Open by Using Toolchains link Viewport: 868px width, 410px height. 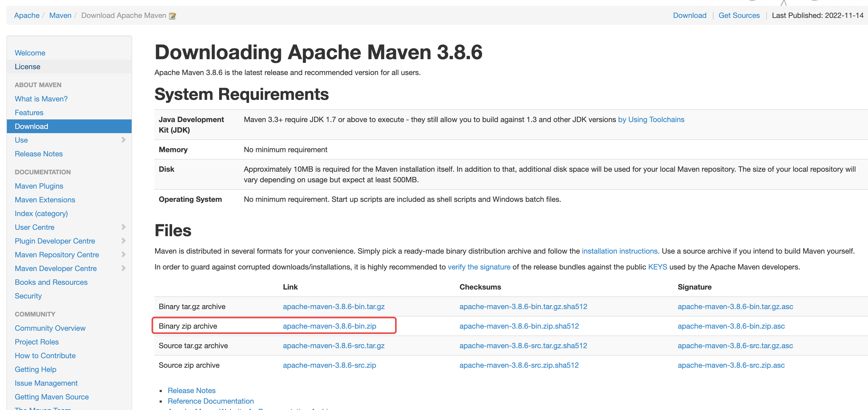(x=651, y=120)
